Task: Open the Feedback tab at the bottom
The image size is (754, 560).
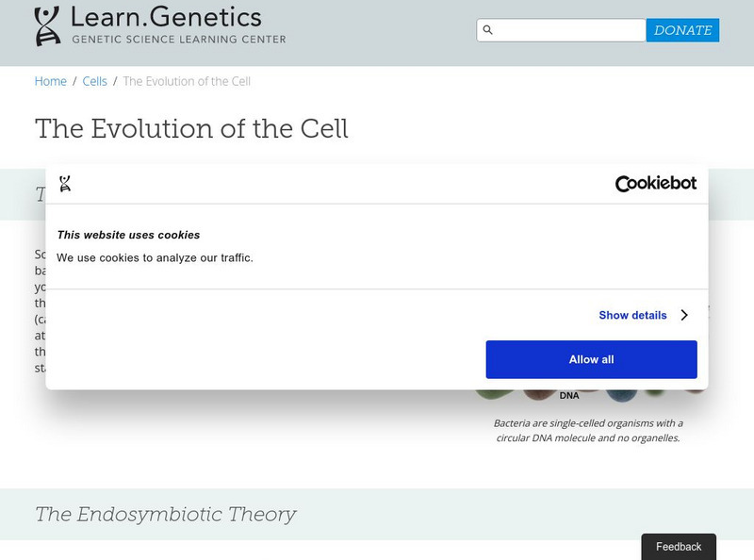Action: pyautogui.click(x=679, y=547)
